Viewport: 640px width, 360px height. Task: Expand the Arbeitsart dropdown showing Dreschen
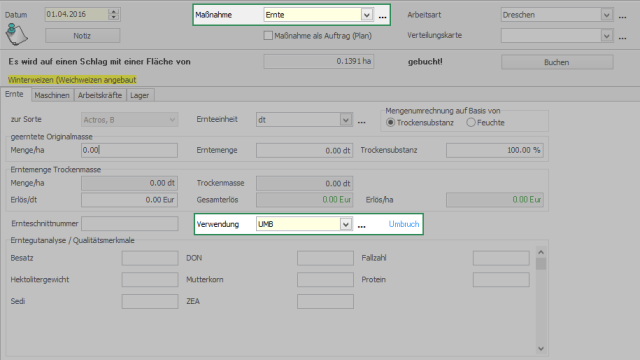point(607,15)
